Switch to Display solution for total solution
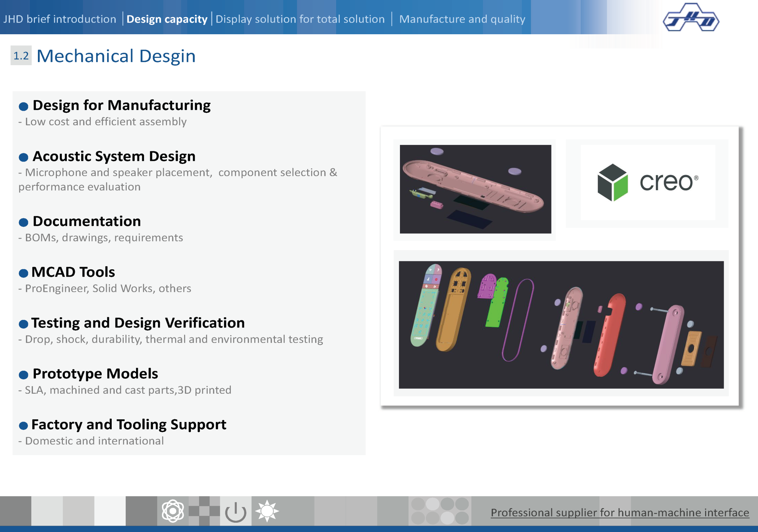The image size is (758, 532). click(300, 19)
